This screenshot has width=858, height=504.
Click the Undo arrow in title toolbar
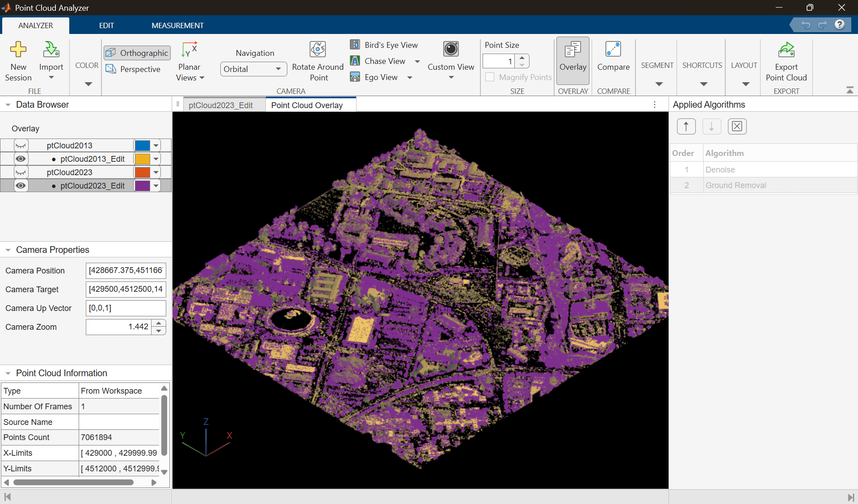tap(806, 25)
